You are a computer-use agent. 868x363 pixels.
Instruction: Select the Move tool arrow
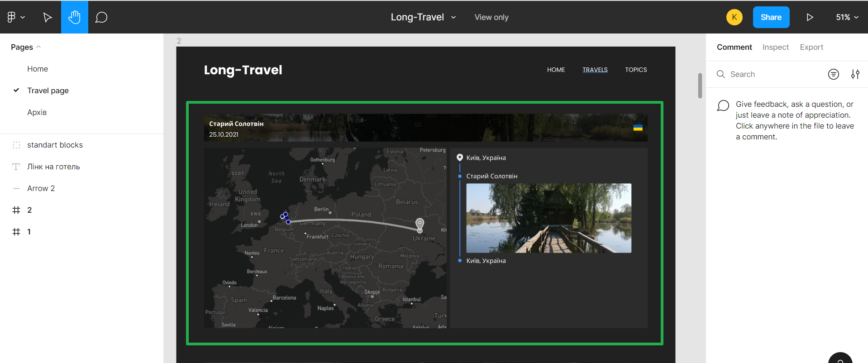[48, 17]
